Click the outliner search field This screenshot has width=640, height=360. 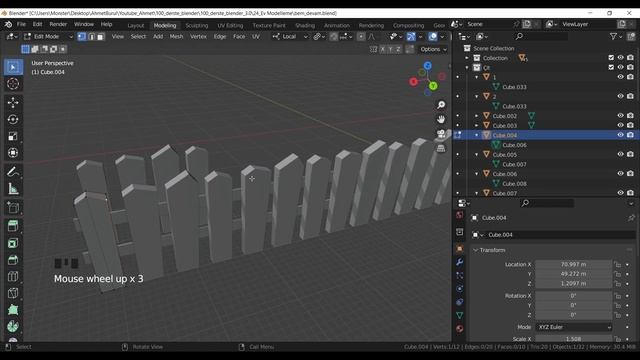[541, 37]
